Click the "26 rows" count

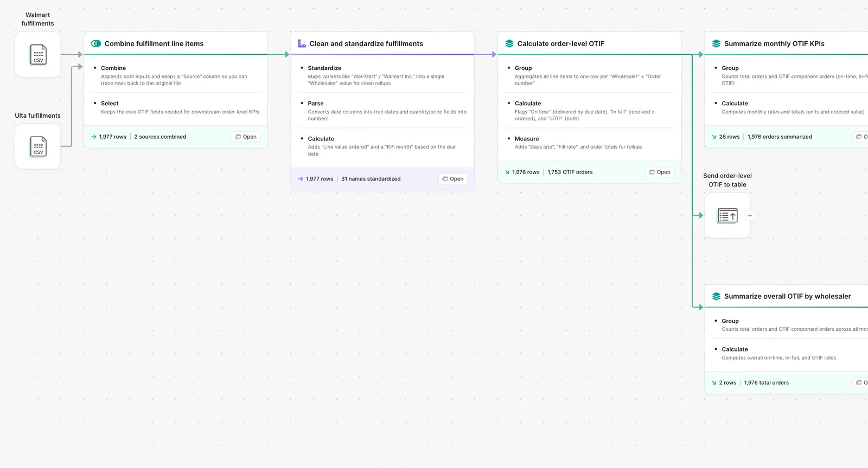pos(730,137)
